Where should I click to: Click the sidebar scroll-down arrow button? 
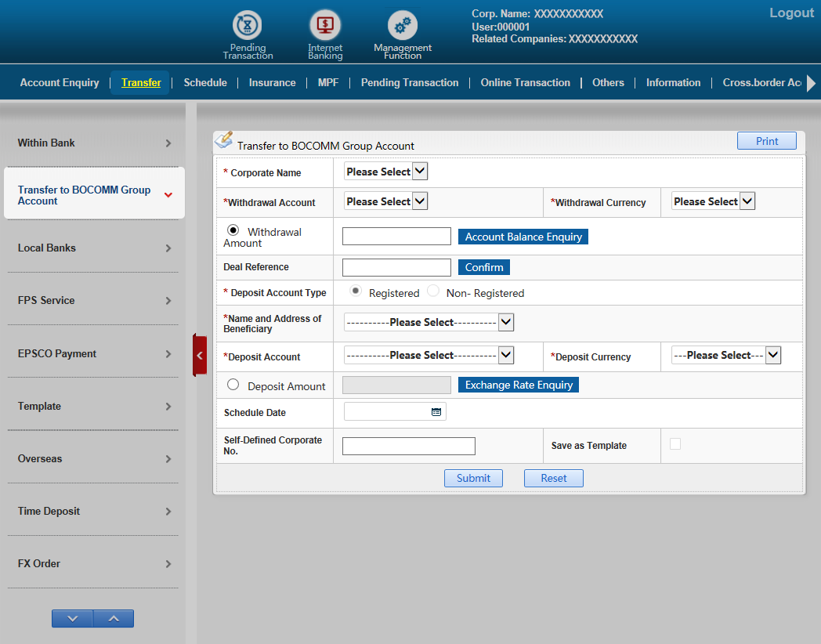(73, 618)
